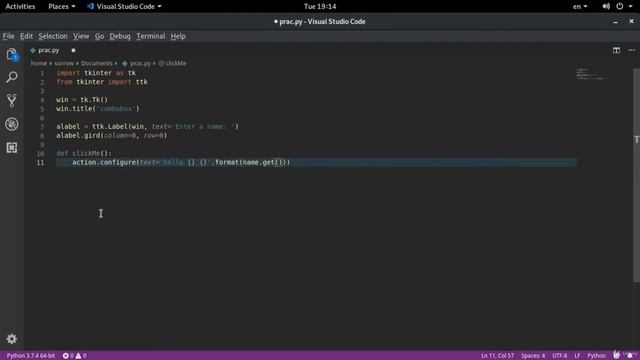The image size is (640, 360).
Task: Open the Explorer view in activity bar
Action: pos(12,54)
